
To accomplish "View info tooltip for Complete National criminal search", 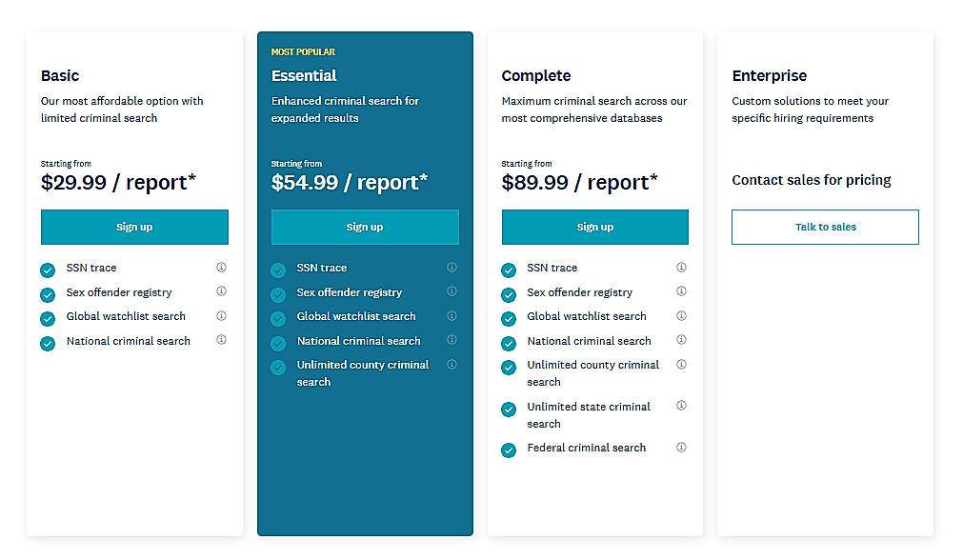I will coord(682,340).
